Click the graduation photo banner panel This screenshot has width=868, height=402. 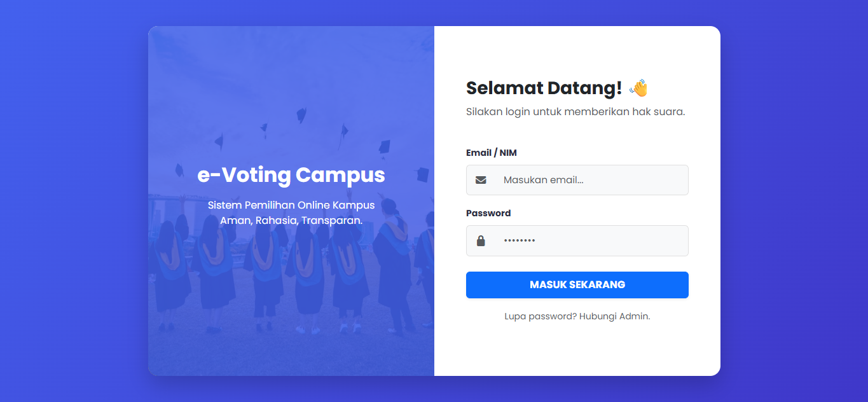[254, 305]
